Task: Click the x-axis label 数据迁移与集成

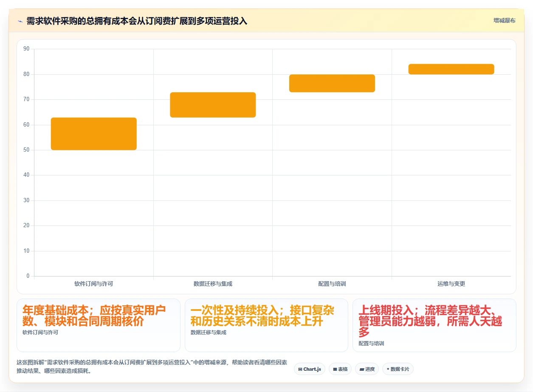Action: tap(213, 284)
